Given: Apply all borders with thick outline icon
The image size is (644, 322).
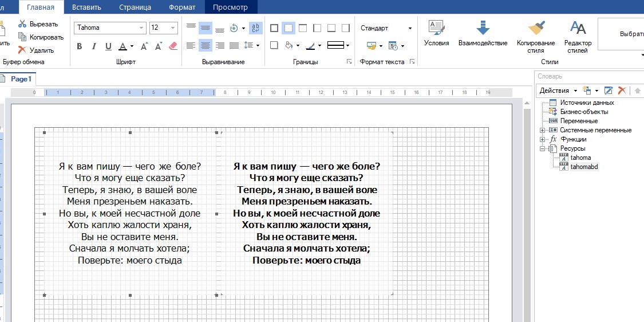Looking at the screenshot, I should click(x=274, y=28).
